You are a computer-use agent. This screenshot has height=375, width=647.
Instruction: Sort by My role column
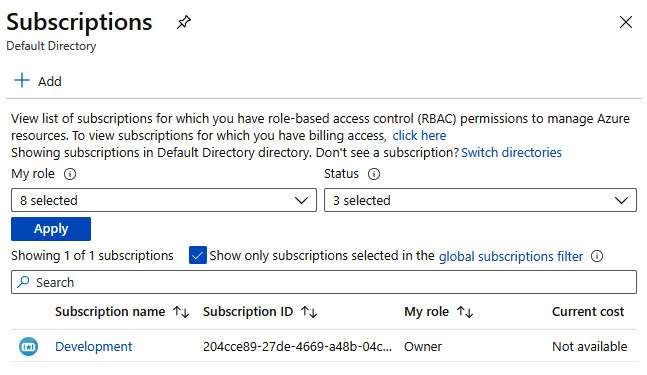click(439, 311)
